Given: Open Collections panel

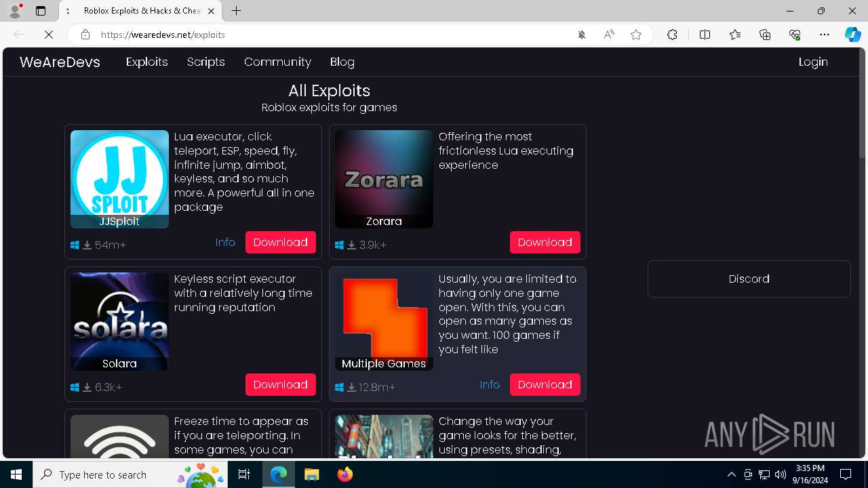Looking at the screenshot, I should tap(765, 35).
